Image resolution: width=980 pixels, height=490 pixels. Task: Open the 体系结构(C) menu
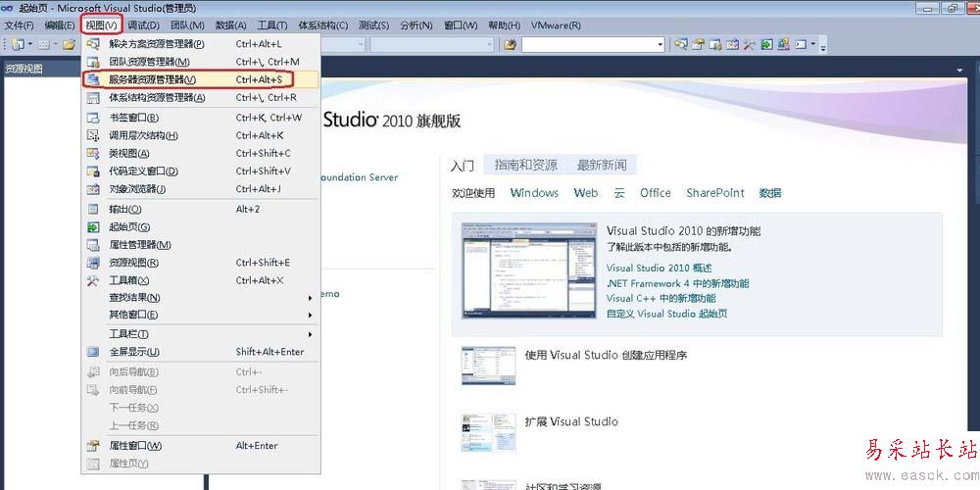(323, 25)
